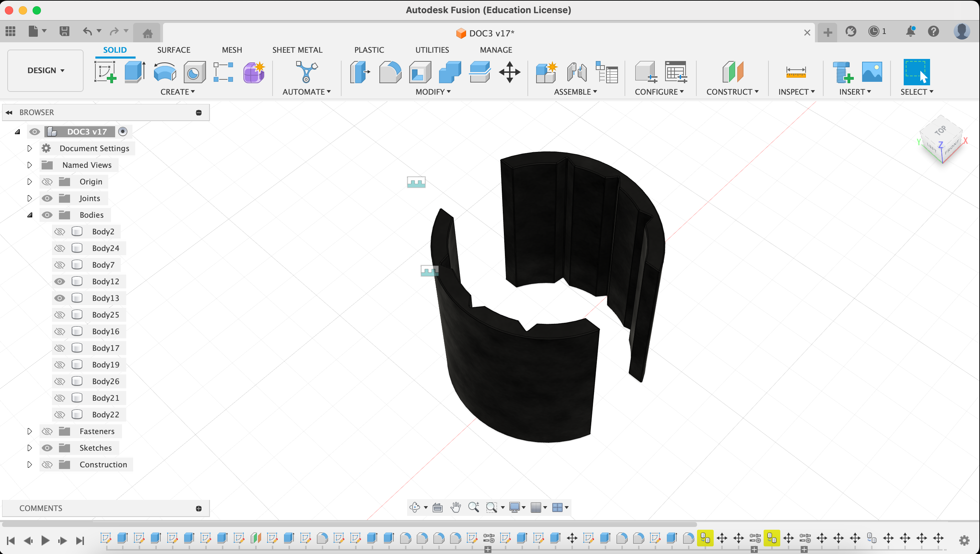Image resolution: width=980 pixels, height=554 pixels.
Task: Expand Named Views node
Action: pos(30,165)
